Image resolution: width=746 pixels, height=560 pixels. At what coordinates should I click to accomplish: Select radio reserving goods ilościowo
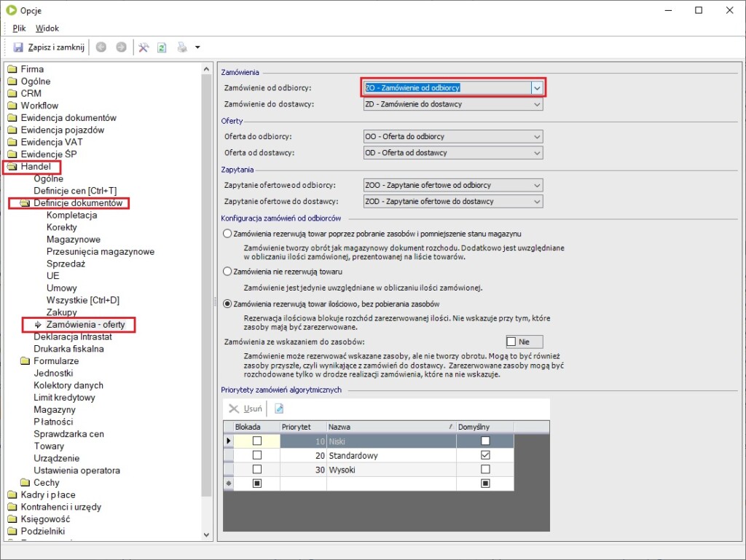[x=227, y=304]
